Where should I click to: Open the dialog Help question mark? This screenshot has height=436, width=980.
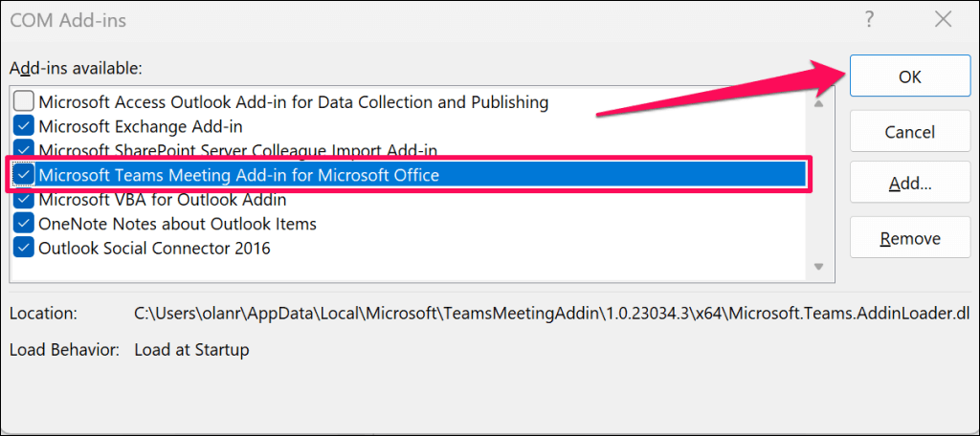870,20
